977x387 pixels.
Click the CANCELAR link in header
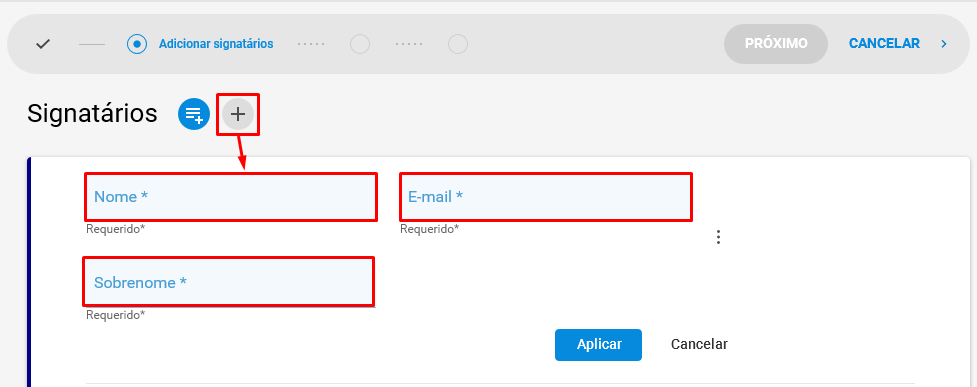coord(884,44)
